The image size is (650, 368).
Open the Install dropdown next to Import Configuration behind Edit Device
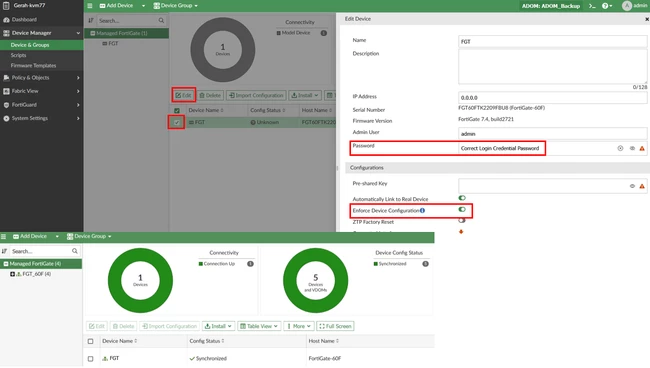[x=305, y=95]
